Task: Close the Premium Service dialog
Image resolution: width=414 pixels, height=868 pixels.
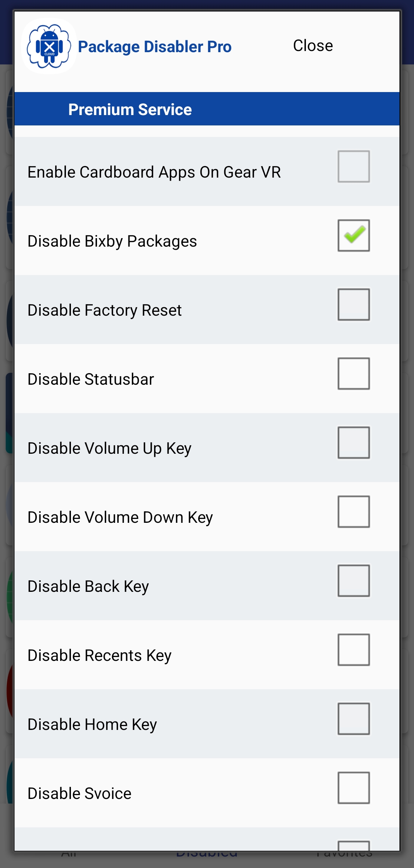Action: coord(313,46)
